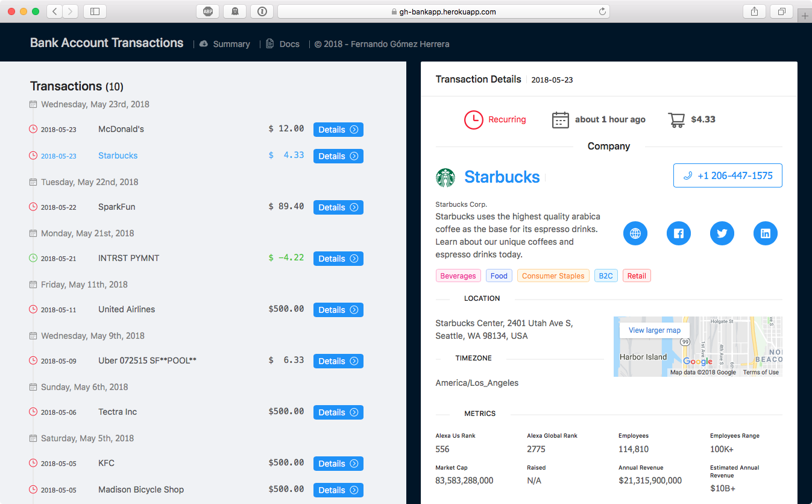The width and height of the screenshot is (812, 504).
Task: Open Starbucks LinkedIn page icon
Action: click(765, 233)
